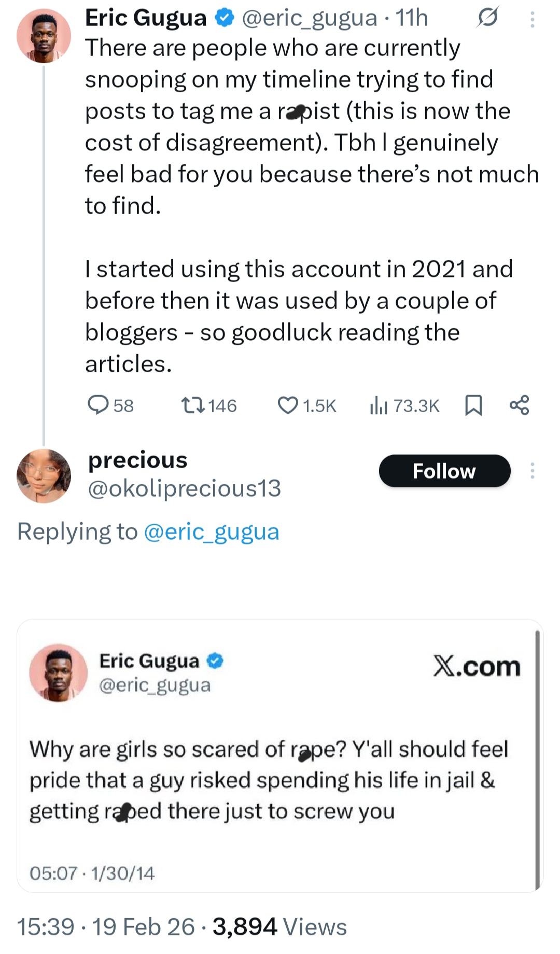Bookmark the Eric Gugua tweet

tap(473, 405)
